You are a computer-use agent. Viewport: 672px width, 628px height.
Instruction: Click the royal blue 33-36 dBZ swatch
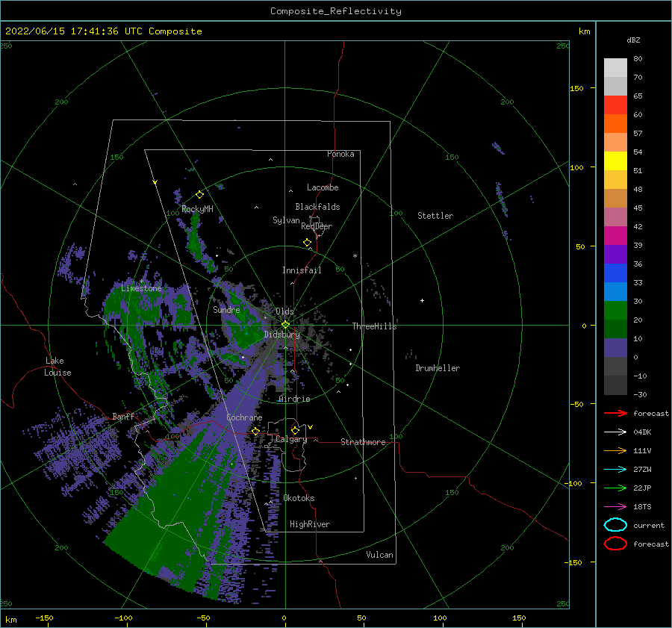point(615,273)
